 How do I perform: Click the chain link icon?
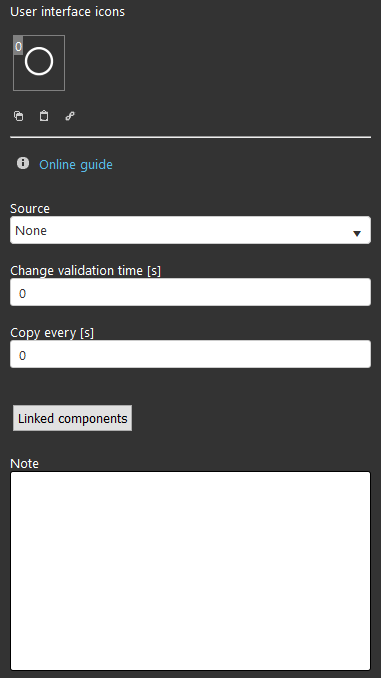point(70,116)
